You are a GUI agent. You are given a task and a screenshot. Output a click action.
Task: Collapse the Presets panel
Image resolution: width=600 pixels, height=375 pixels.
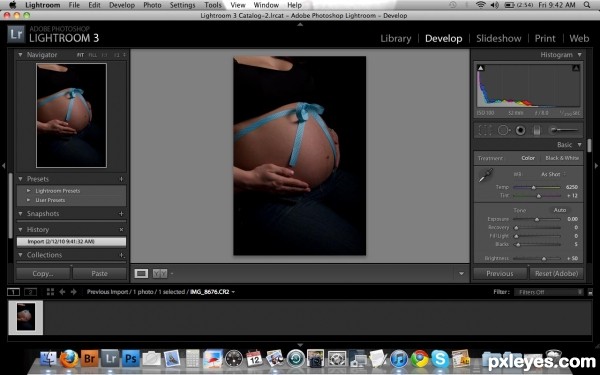point(20,179)
